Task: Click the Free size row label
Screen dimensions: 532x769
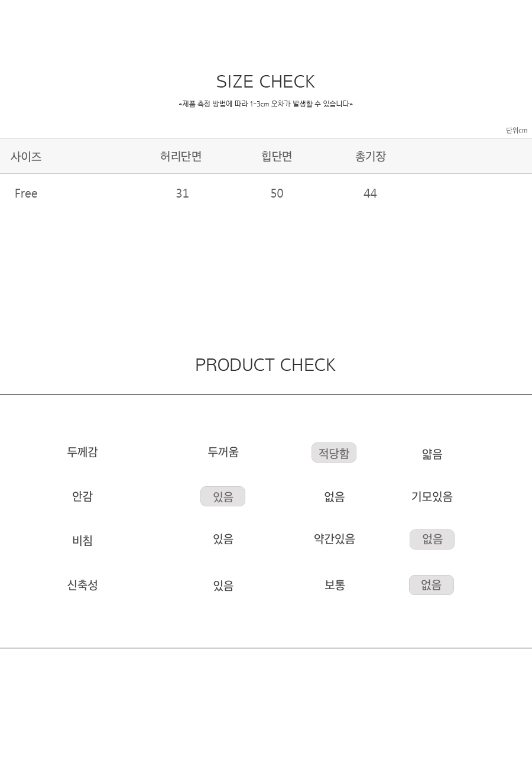Action: point(26,193)
